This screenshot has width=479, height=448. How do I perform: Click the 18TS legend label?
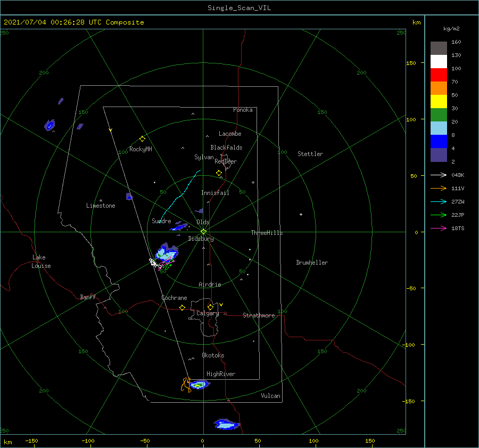point(458,228)
